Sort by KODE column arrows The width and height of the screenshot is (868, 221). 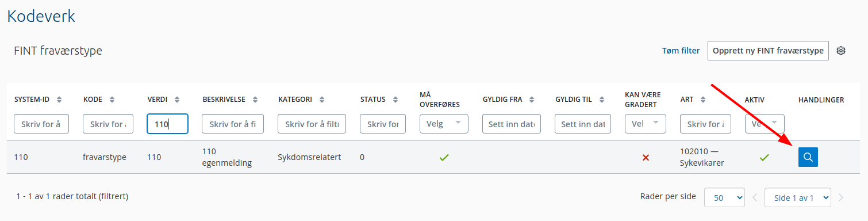point(112,100)
